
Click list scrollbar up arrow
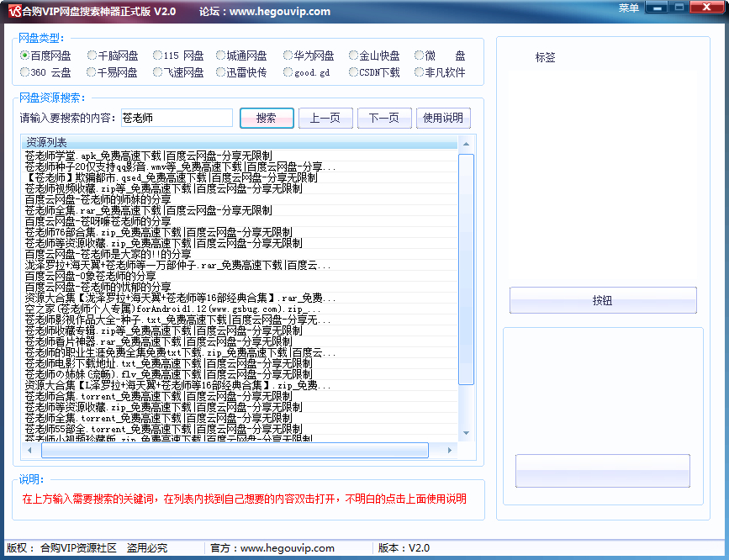pos(467,144)
